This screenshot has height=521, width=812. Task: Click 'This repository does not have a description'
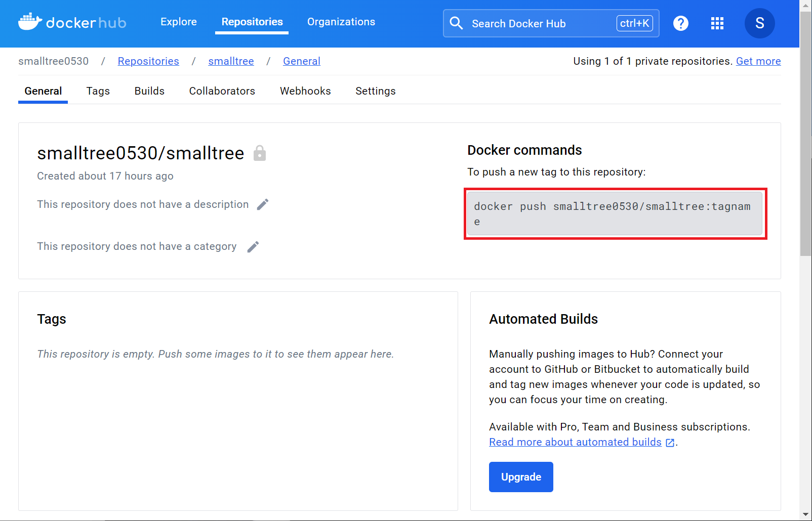143,204
